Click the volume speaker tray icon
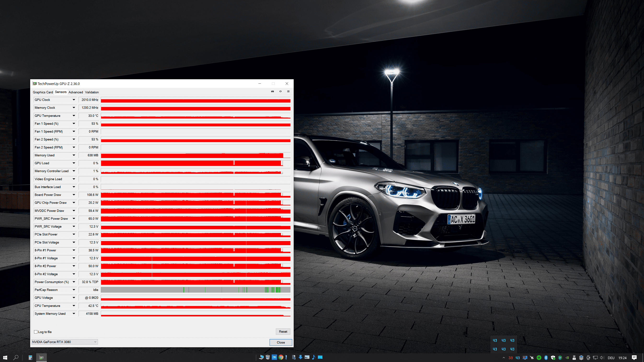The height and width of the screenshot is (362, 644). (x=602, y=357)
